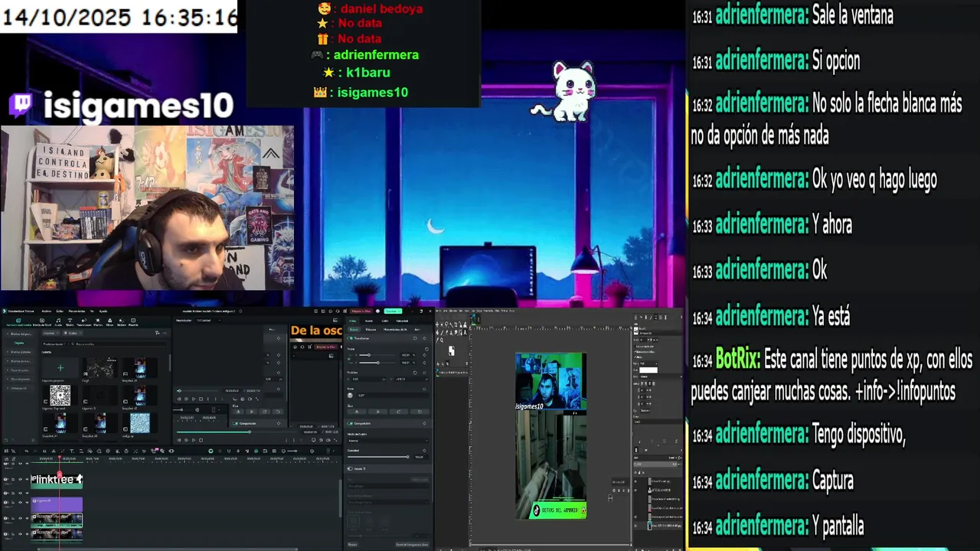Screen dimensions: 980x551
Task: Switch to the Máscara sub-tab
Action: 371,329
